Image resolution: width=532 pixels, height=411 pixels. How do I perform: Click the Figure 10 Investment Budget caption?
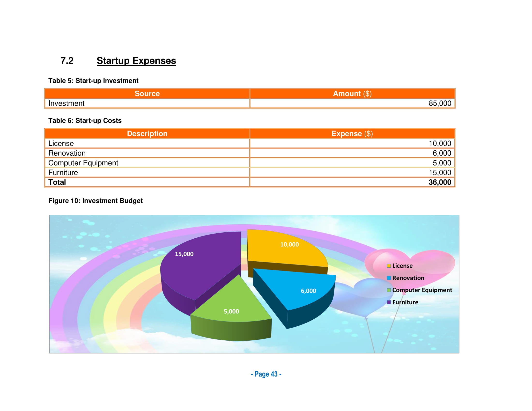(95, 201)
